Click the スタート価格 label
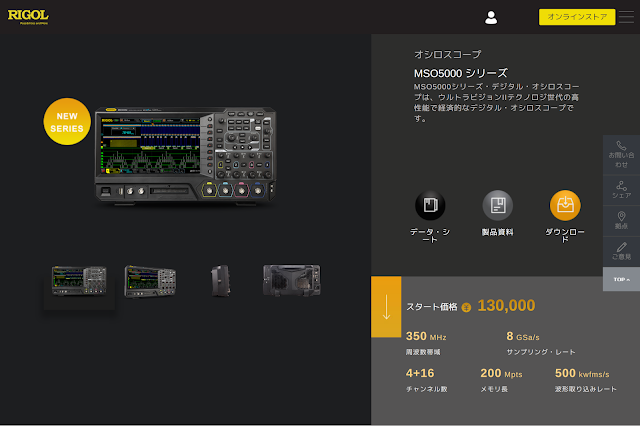The width and height of the screenshot is (640, 426). click(x=431, y=307)
